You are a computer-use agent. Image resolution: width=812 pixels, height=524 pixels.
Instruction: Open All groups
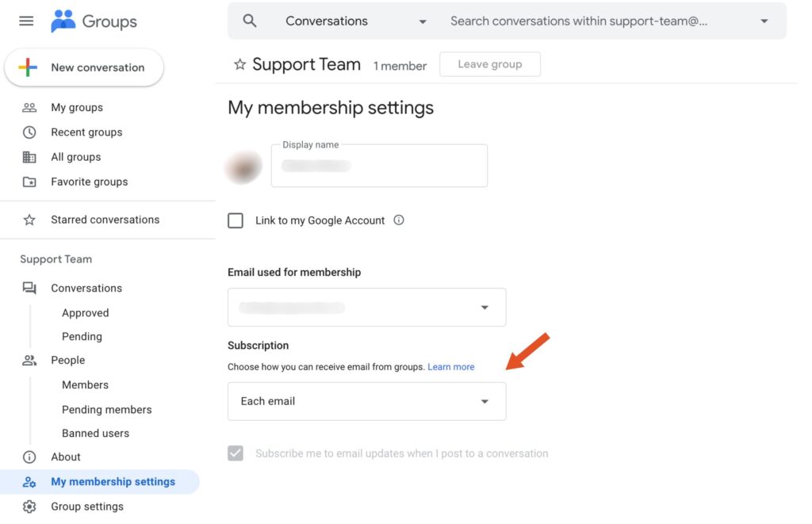point(75,157)
